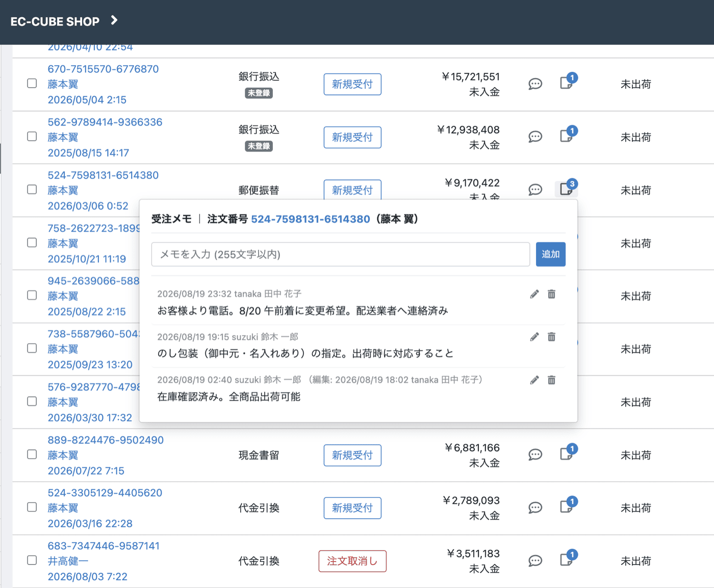Open customer 井高健一 link
The width and height of the screenshot is (714, 588).
pyautogui.click(x=68, y=561)
